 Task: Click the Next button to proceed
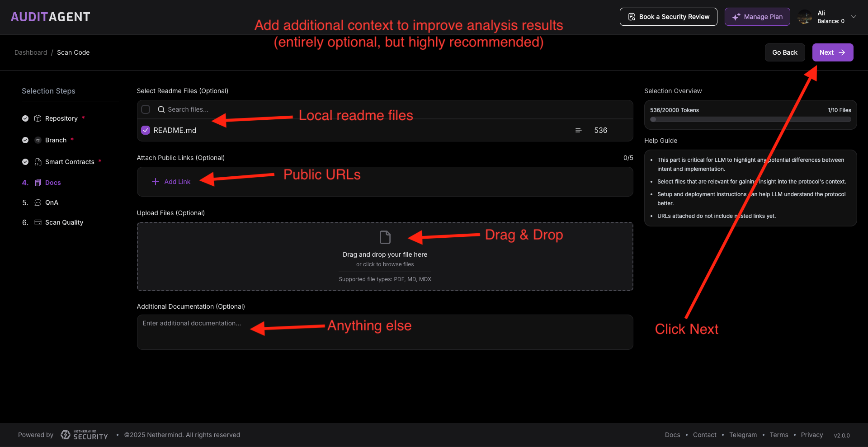(x=832, y=52)
